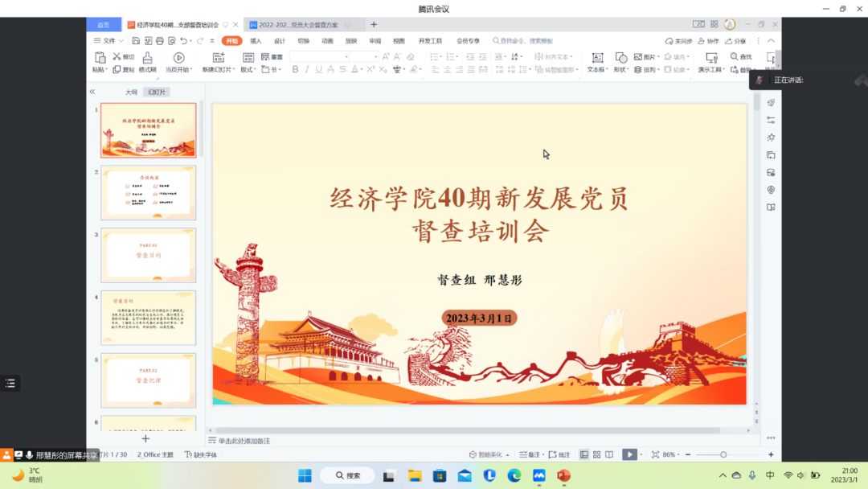The width and height of the screenshot is (868, 489).
Task: Click the Print icon in quick toolbar
Action: [x=160, y=41]
